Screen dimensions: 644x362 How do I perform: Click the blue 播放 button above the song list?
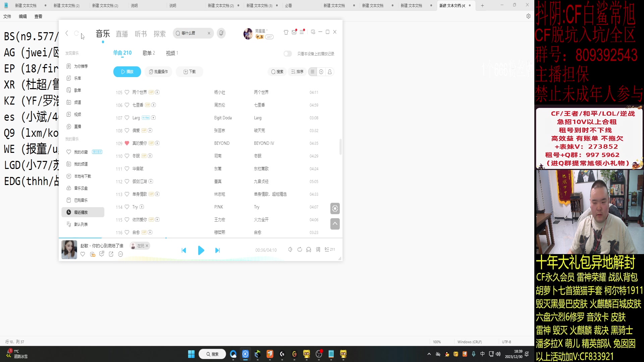pyautogui.click(x=127, y=71)
